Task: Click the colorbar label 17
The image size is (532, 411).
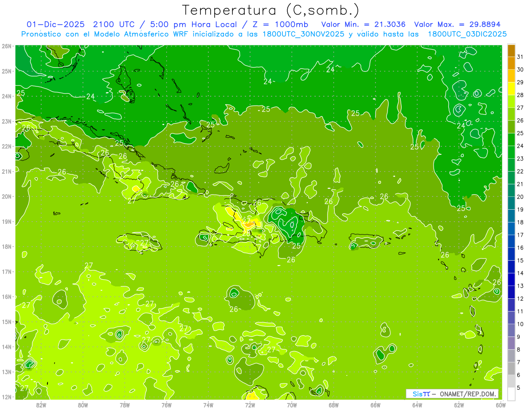Action: pos(520,235)
